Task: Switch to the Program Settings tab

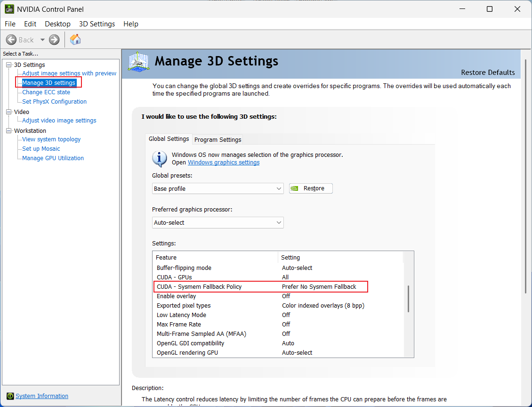Action: point(218,139)
